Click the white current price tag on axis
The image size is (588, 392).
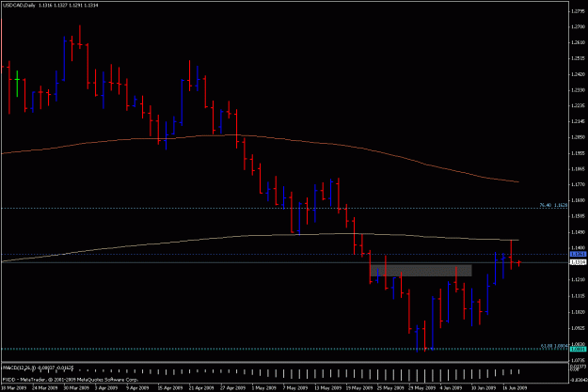pos(578,262)
